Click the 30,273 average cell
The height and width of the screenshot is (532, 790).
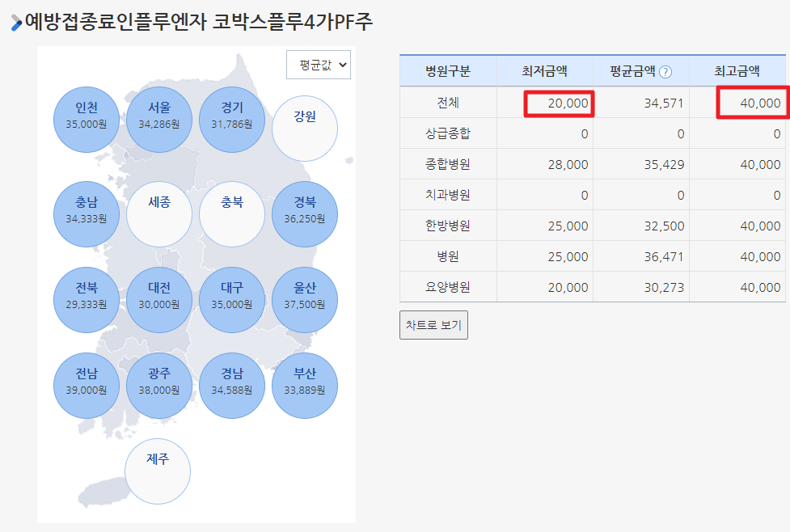(641, 287)
